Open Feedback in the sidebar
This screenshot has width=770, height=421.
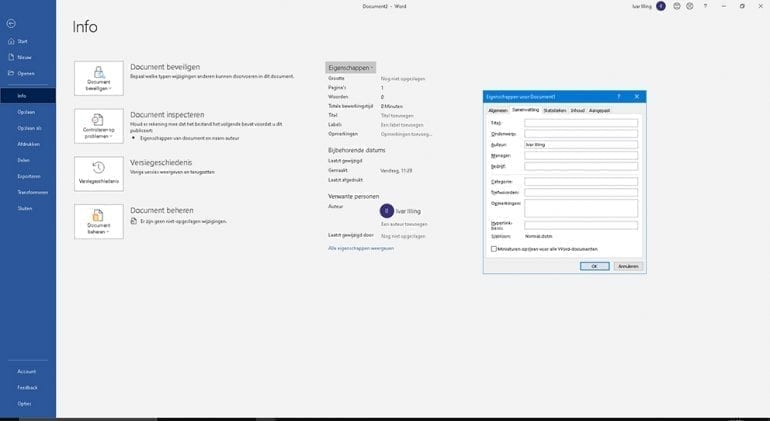pos(28,388)
